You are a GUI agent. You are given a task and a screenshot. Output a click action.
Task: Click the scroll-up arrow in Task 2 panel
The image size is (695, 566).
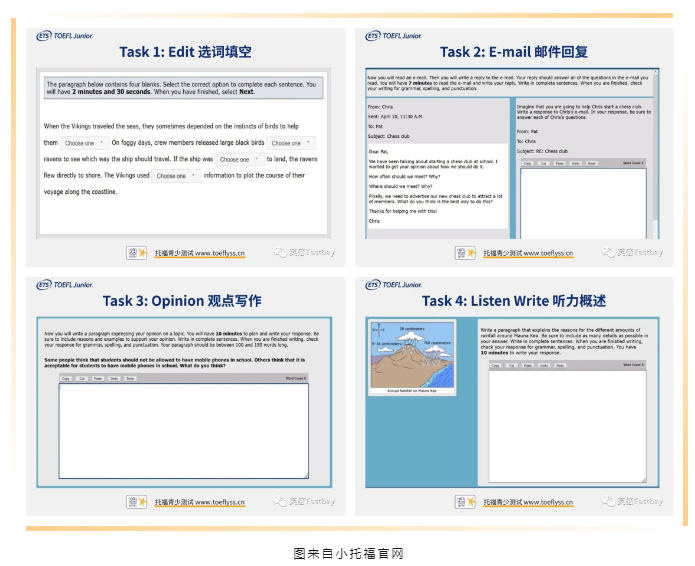click(x=656, y=72)
